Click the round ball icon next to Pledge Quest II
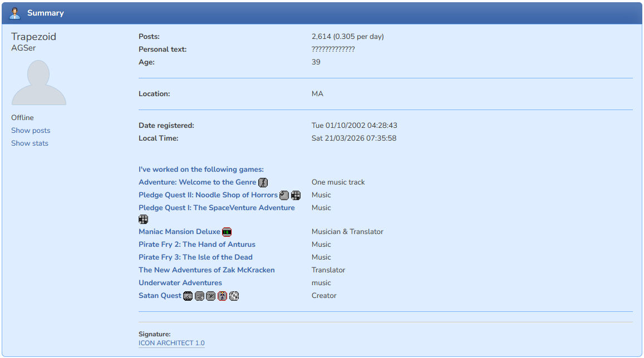Screen dimensions: 644x358 click(284, 195)
